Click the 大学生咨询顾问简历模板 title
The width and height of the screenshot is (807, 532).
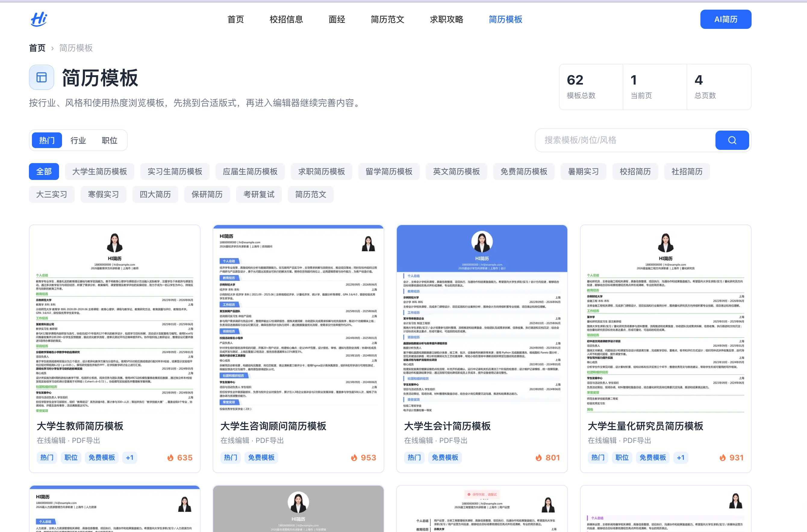click(x=273, y=426)
